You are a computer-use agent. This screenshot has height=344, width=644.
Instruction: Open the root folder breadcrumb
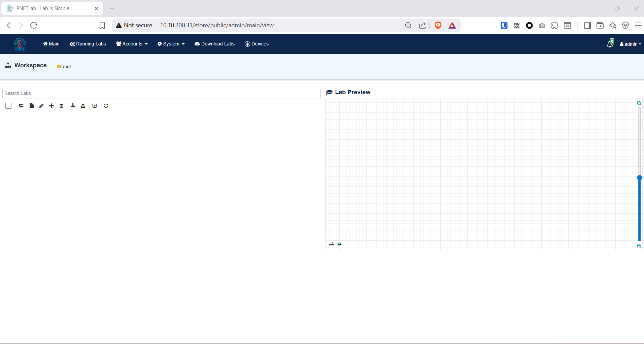[64, 67]
